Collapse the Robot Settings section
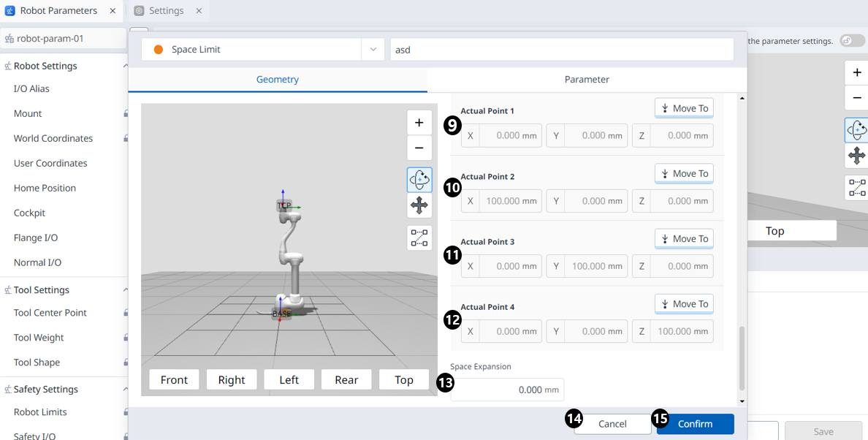The image size is (868, 440). pyautogui.click(x=125, y=66)
